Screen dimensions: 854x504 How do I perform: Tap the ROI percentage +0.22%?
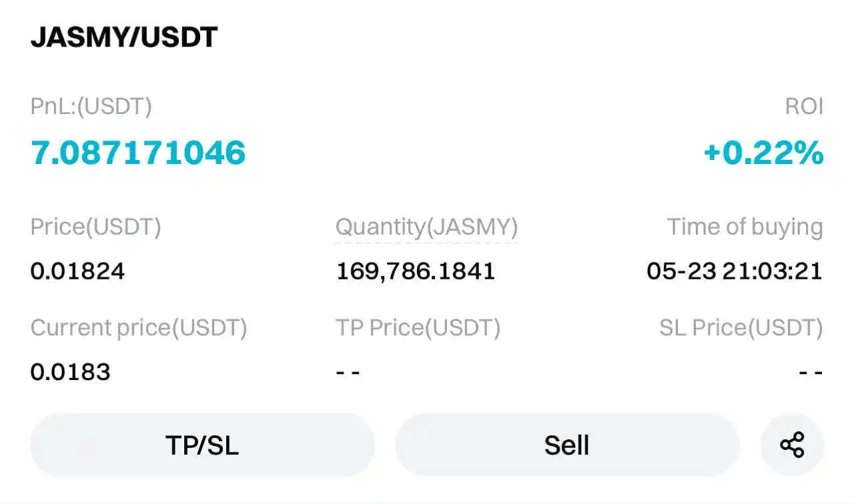[763, 153]
